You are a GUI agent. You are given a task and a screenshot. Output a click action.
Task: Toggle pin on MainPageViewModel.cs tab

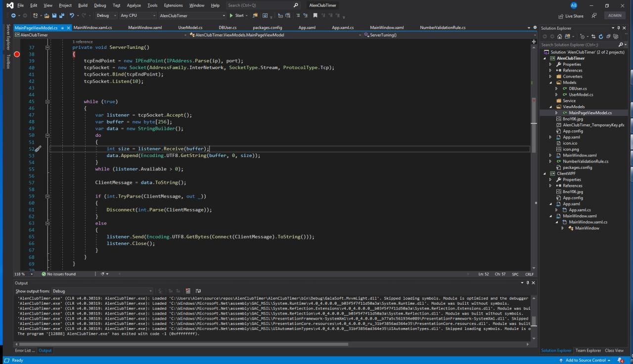click(62, 28)
